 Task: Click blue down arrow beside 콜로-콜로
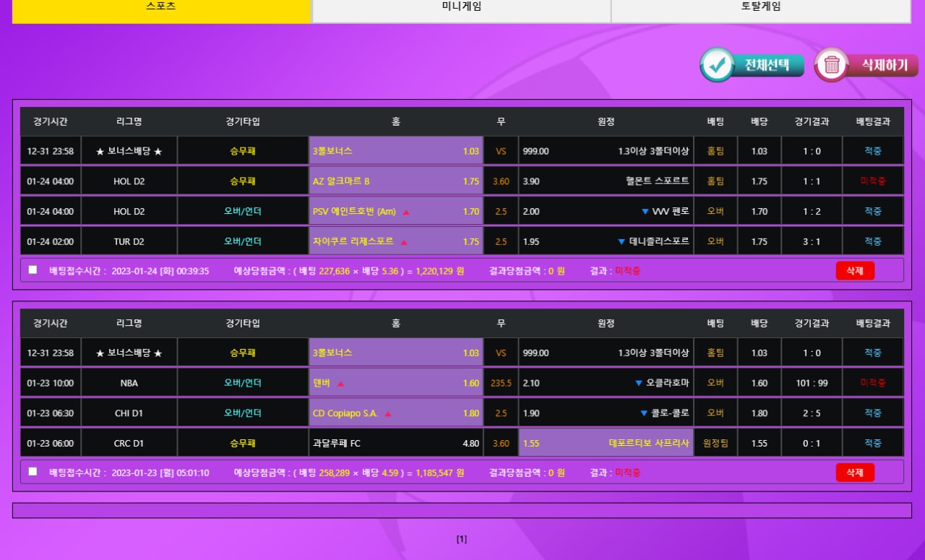pyautogui.click(x=644, y=413)
